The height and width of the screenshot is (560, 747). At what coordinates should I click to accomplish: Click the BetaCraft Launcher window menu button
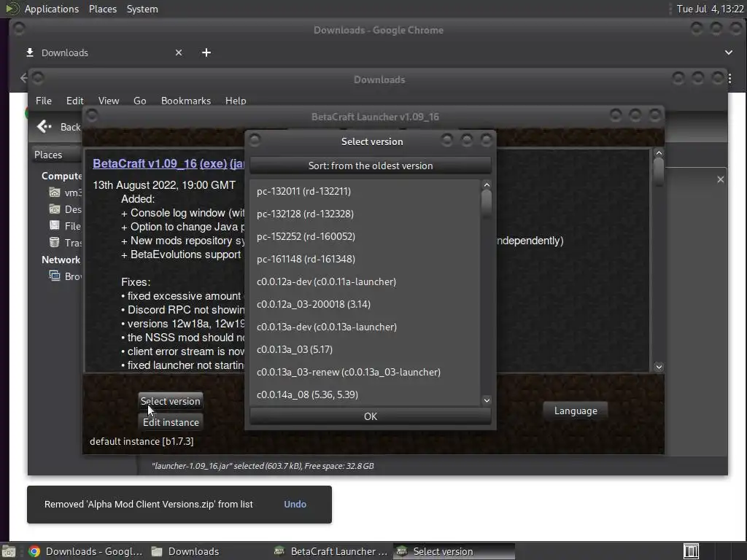91,116
